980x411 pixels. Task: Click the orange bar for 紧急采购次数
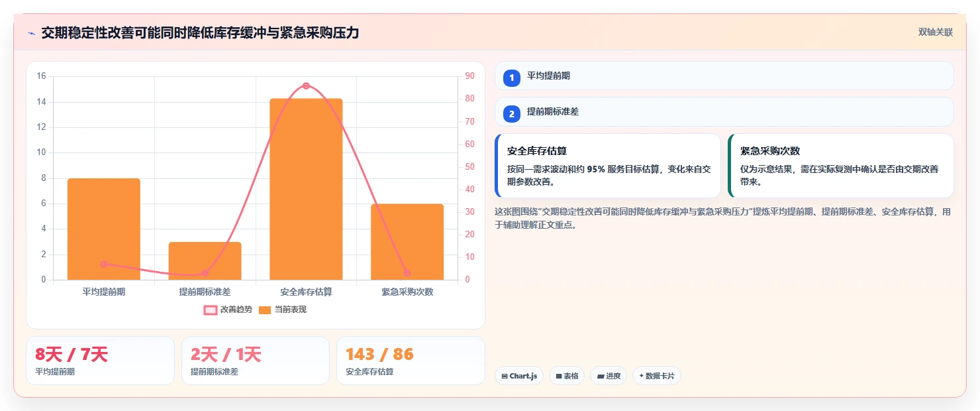(x=407, y=242)
